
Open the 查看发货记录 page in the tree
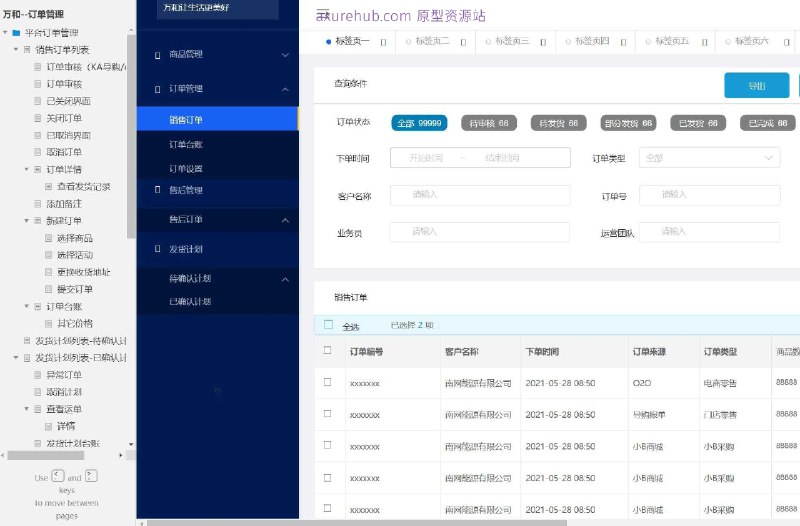pyautogui.click(x=84, y=186)
